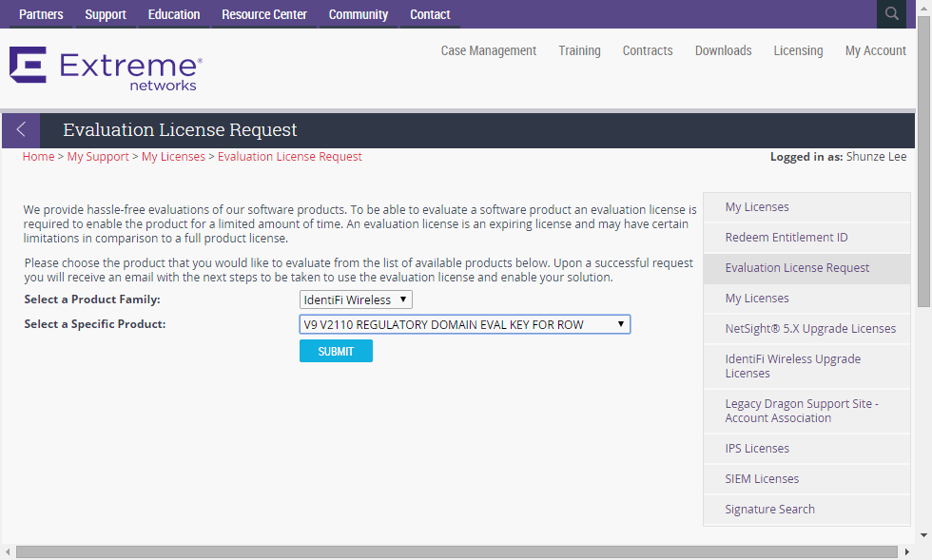This screenshot has width=932, height=560.
Task: Open the Resource Center menu
Action: pos(264,14)
